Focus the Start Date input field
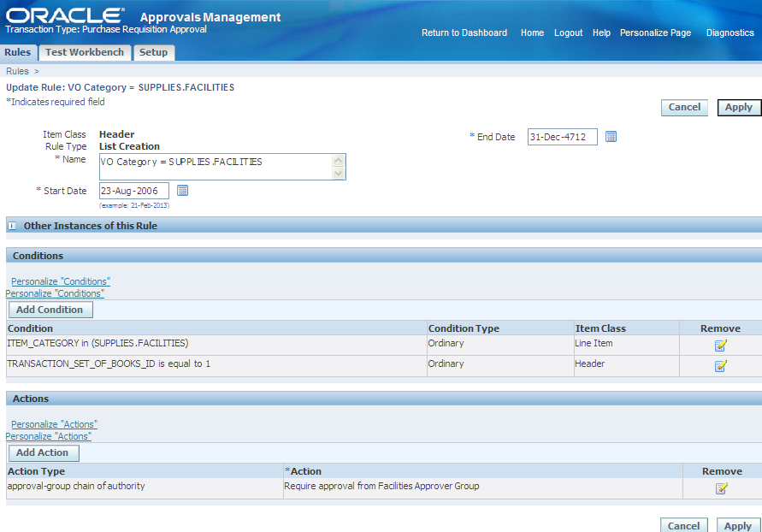The image size is (762, 532). click(134, 191)
